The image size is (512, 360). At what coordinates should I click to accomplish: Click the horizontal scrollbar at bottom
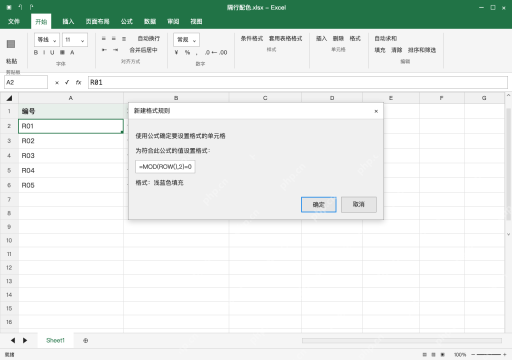tap(402, 340)
